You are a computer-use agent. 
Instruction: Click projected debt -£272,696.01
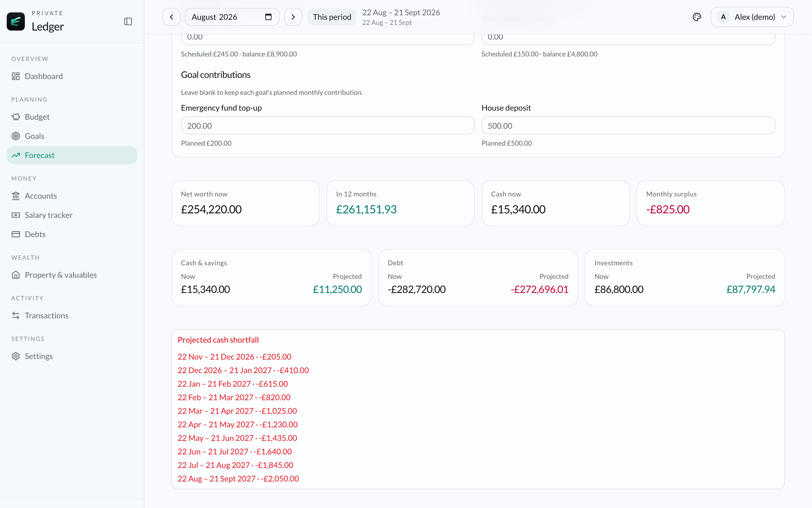[540, 289]
